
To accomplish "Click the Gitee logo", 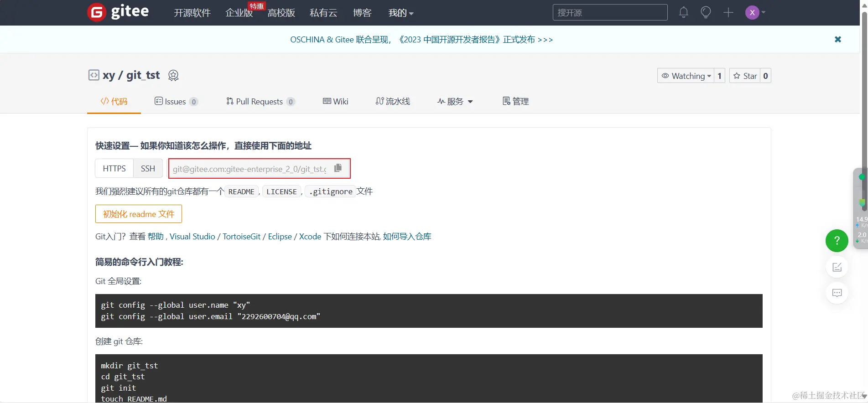I will click(x=118, y=12).
